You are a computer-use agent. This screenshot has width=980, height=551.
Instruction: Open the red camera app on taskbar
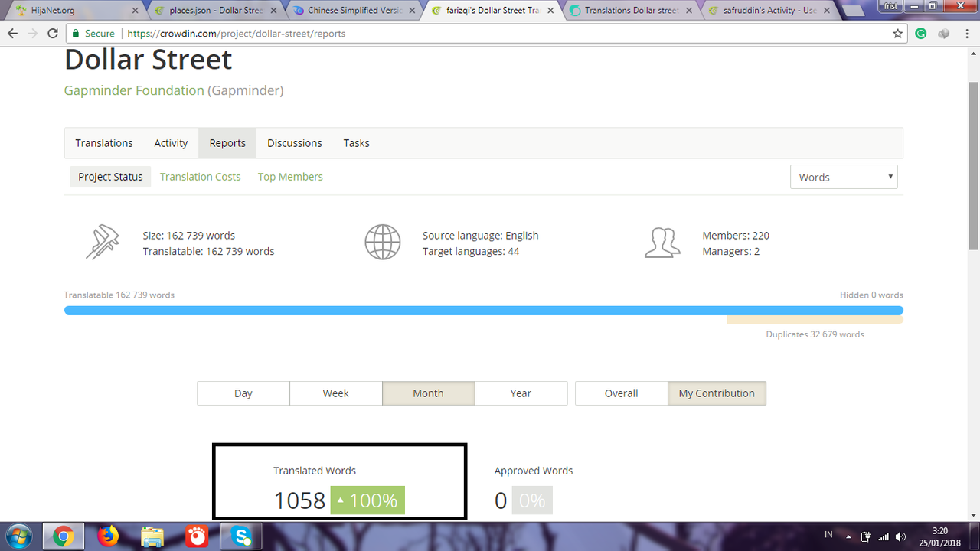click(197, 536)
